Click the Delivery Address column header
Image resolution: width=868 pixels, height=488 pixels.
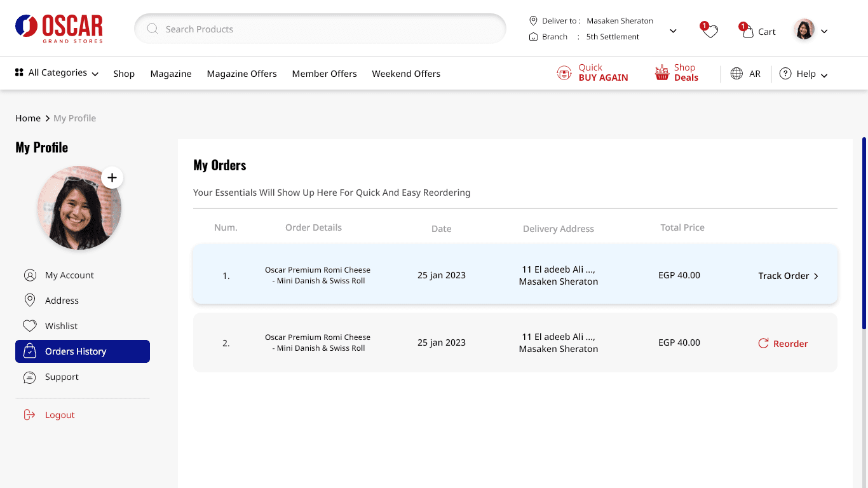pos(559,229)
